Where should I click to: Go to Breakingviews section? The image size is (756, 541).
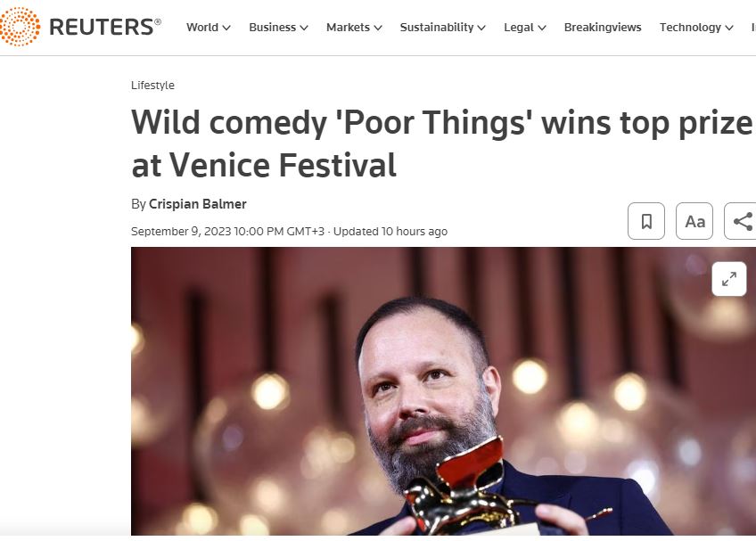(603, 28)
